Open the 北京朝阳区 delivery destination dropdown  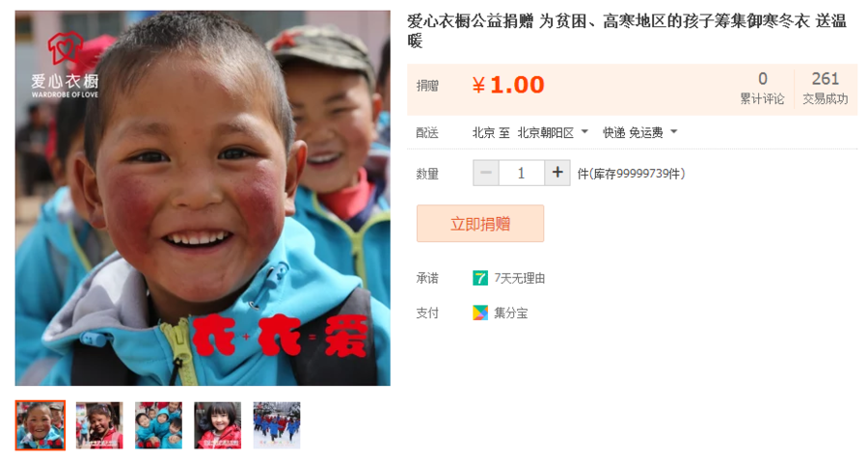[x=553, y=132]
